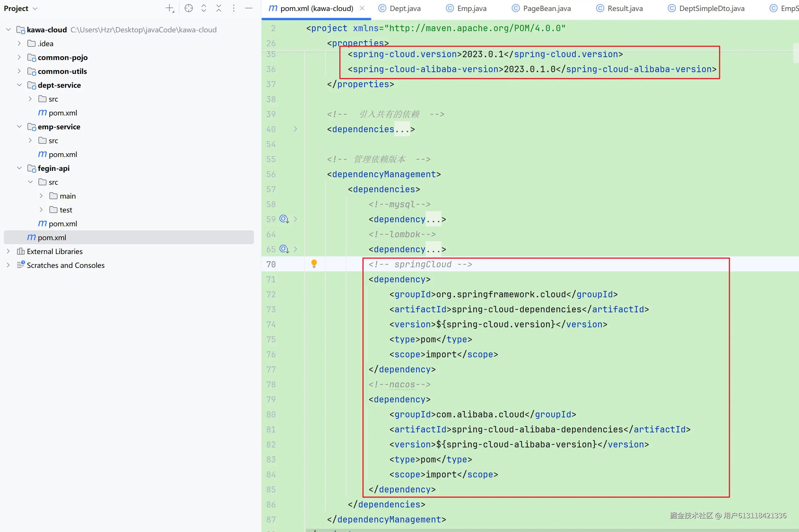Unfold collapsed dependencies block at line 40
This screenshot has width=799, height=532.
coord(295,129)
